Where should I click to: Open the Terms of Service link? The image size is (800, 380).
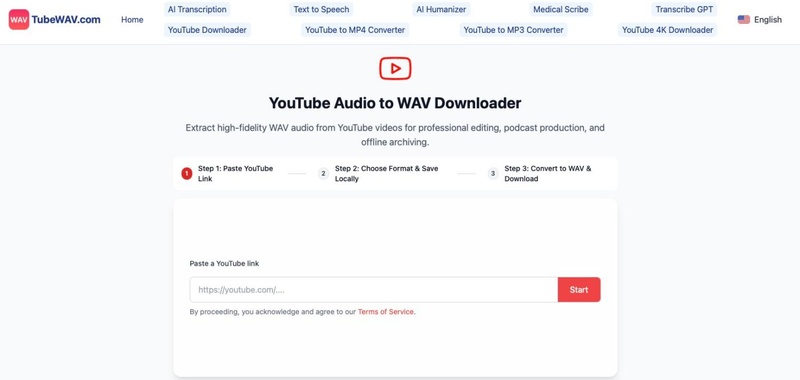point(386,312)
